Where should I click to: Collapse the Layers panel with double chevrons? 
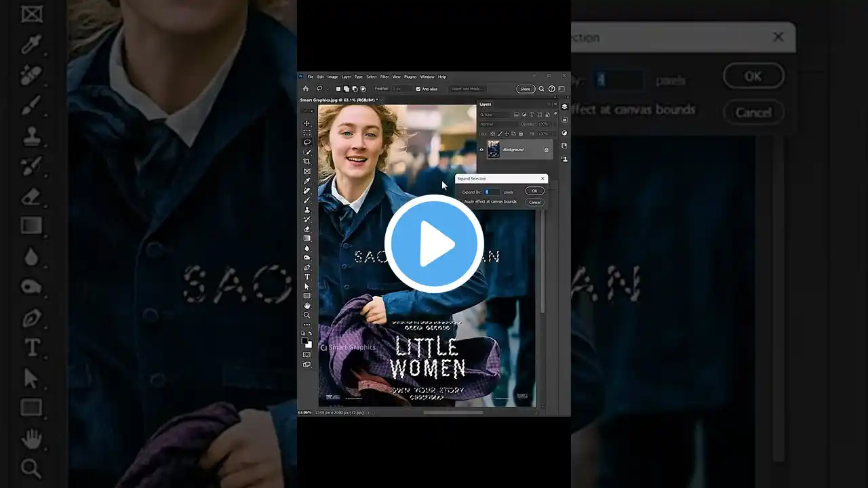pos(549,104)
